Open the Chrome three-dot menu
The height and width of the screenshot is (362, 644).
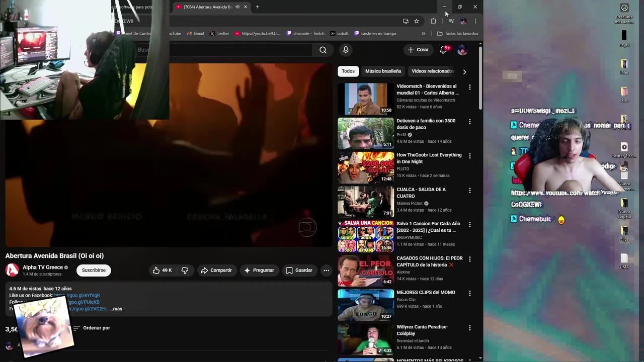(475, 21)
